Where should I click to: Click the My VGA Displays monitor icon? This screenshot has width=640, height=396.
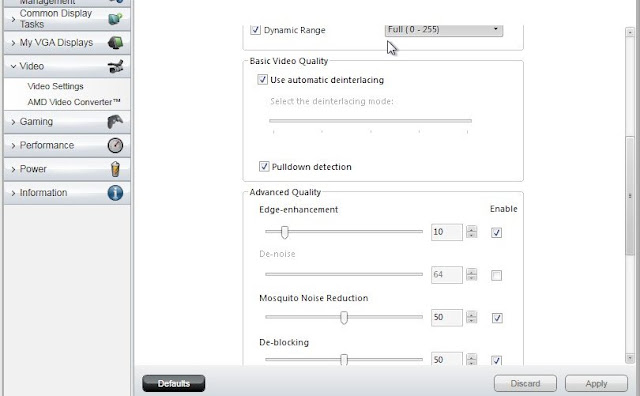[x=116, y=42]
